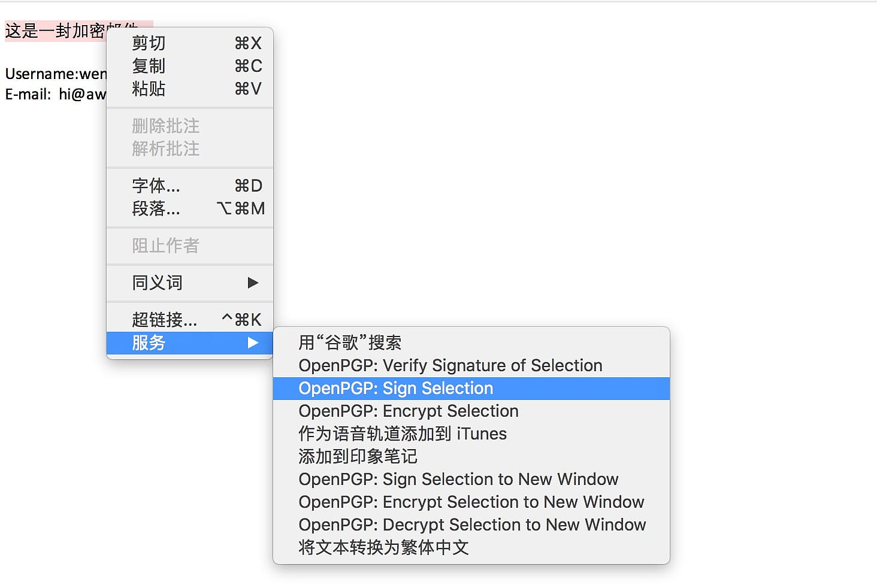Screen dimensions: 877x588
Task: Click the highlighted text 这是一封加密
Action: click(x=55, y=31)
